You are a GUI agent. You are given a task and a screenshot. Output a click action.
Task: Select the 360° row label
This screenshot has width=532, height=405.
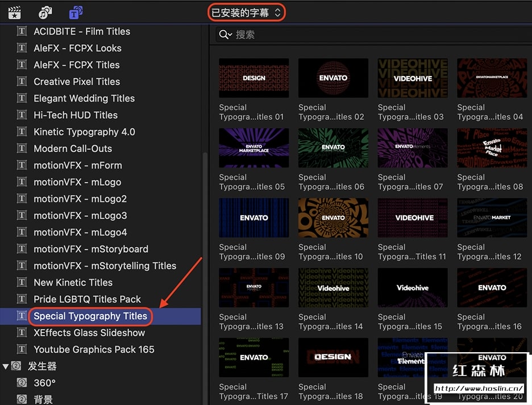click(x=44, y=383)
